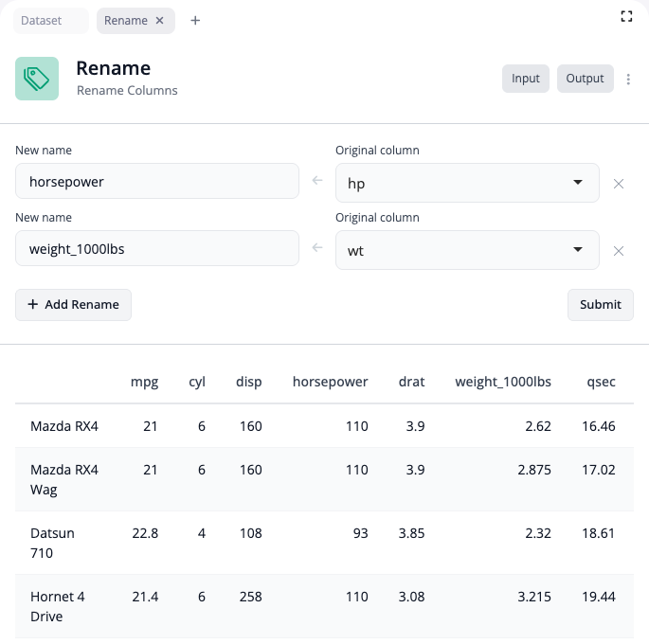Click the mpg column header

144,382
